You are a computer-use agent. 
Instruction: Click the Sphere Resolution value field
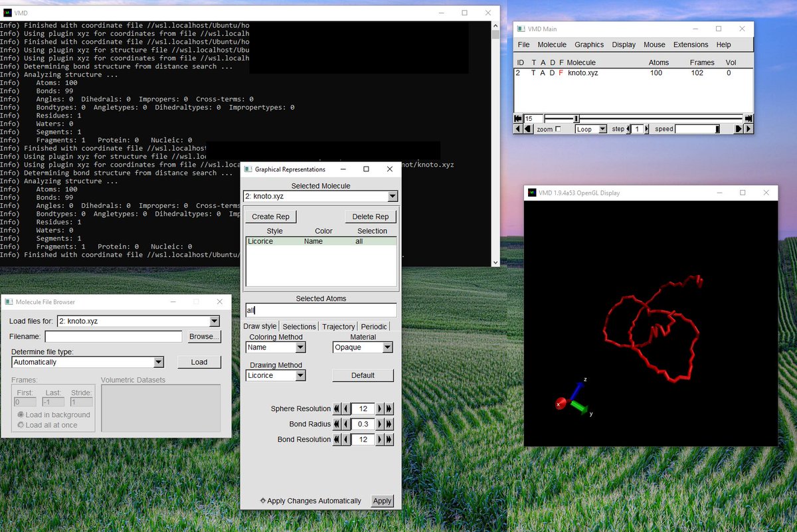pyautogui.click(x=363, y=409)
